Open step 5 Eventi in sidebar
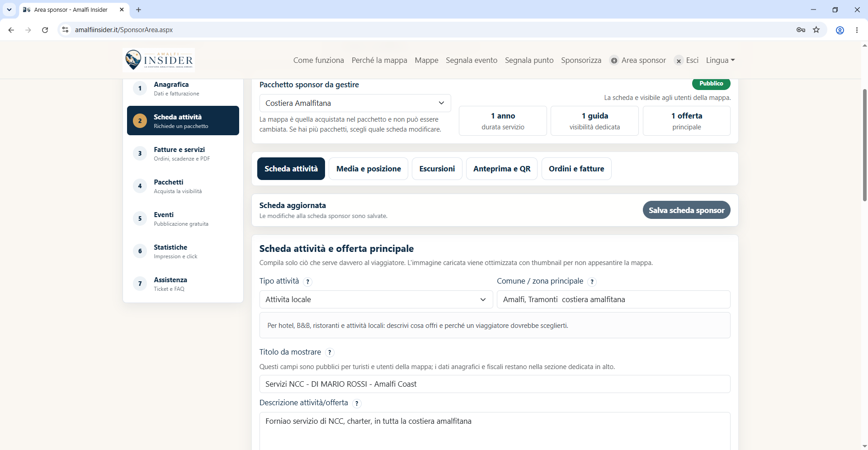 tap(183, 218)
